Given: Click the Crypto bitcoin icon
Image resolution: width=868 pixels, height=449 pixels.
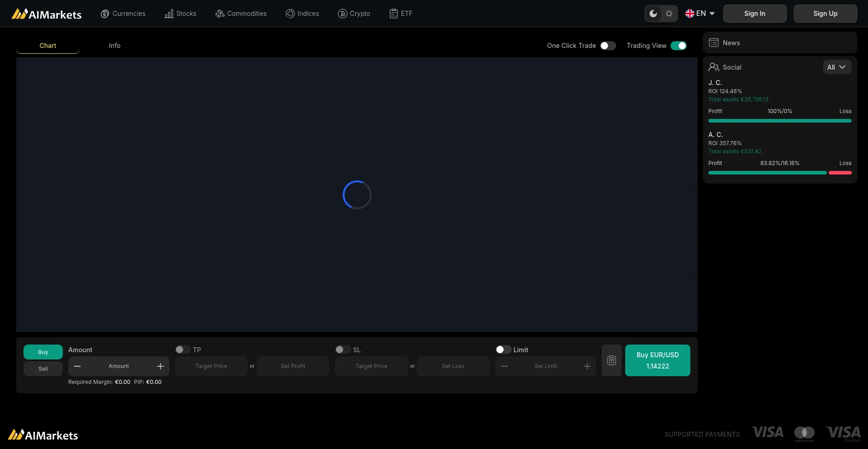Looking at the screenshot, I should point(342,14).
